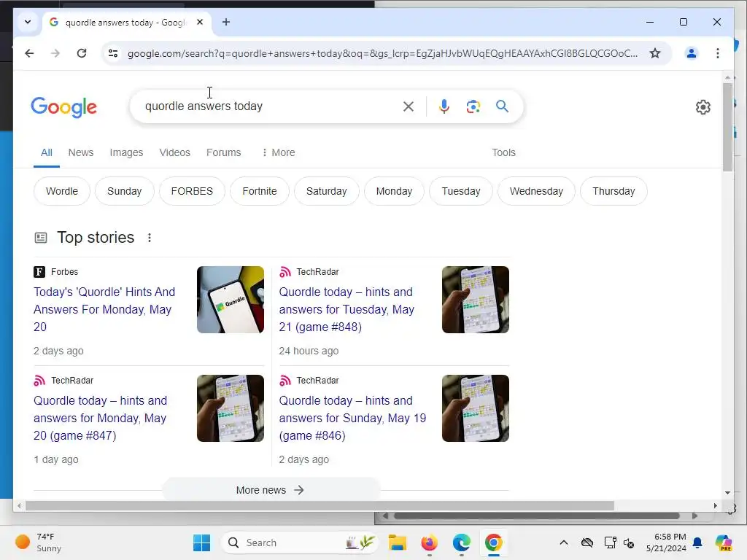Open TechRadar Sunday May 19 game #846 article
The width and height of the screenshot is (747, 560).
352,418
